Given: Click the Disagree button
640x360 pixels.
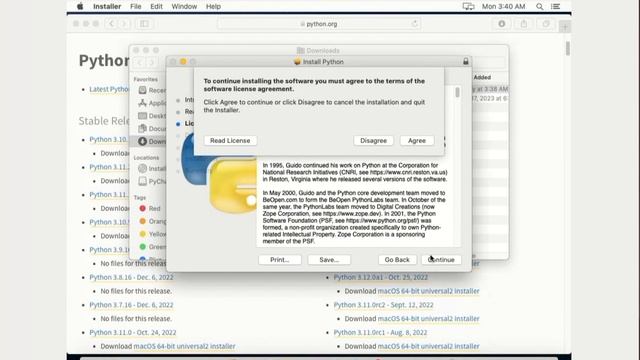Looking at the screenshot, I should tap(373, 140).
